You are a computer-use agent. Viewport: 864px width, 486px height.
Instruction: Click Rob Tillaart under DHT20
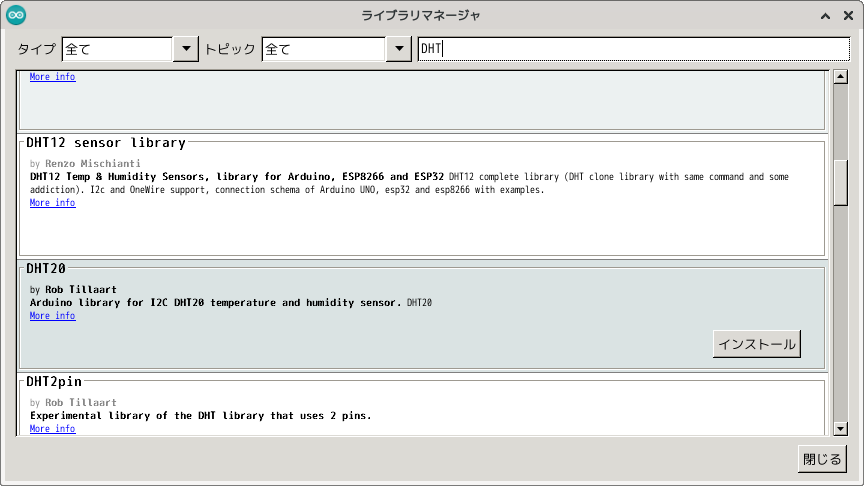80,289
